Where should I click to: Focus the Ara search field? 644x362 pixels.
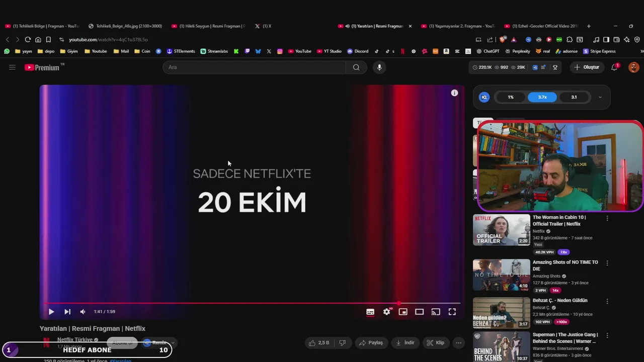coord(254,67)
